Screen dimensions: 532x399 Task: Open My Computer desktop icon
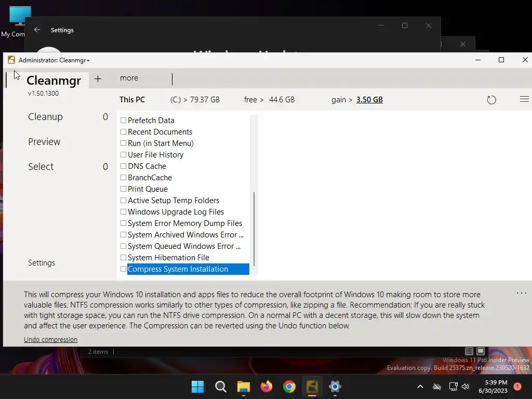pos(17,22)
